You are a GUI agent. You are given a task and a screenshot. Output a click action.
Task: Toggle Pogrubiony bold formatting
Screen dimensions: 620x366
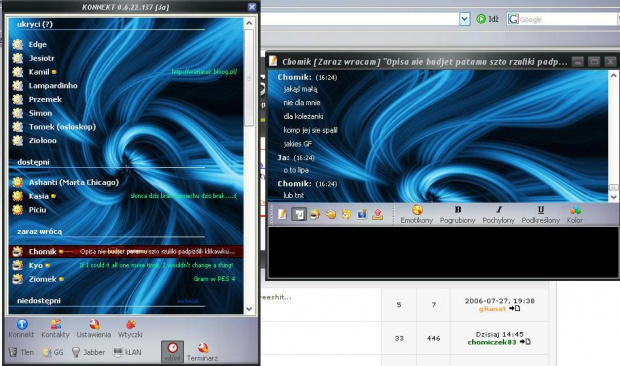click(457, 215)
